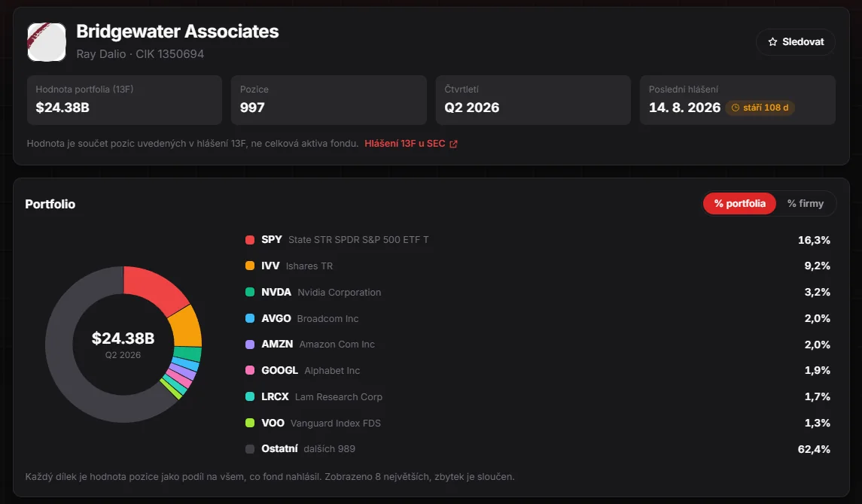Click the pink GOOGL color swatch
862x504 pixels.
(x=250, y=371)
